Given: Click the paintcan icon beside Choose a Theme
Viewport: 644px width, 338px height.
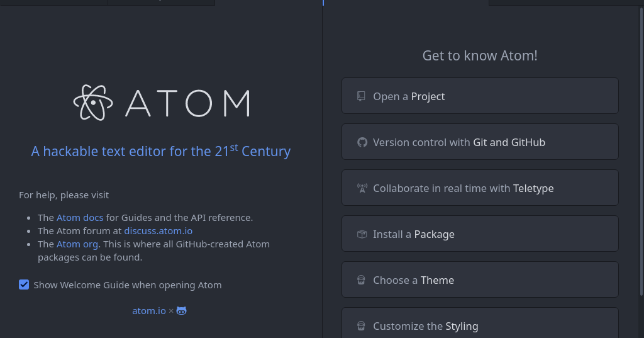Looking at the screenshot, I should click(x=361, y=281).
